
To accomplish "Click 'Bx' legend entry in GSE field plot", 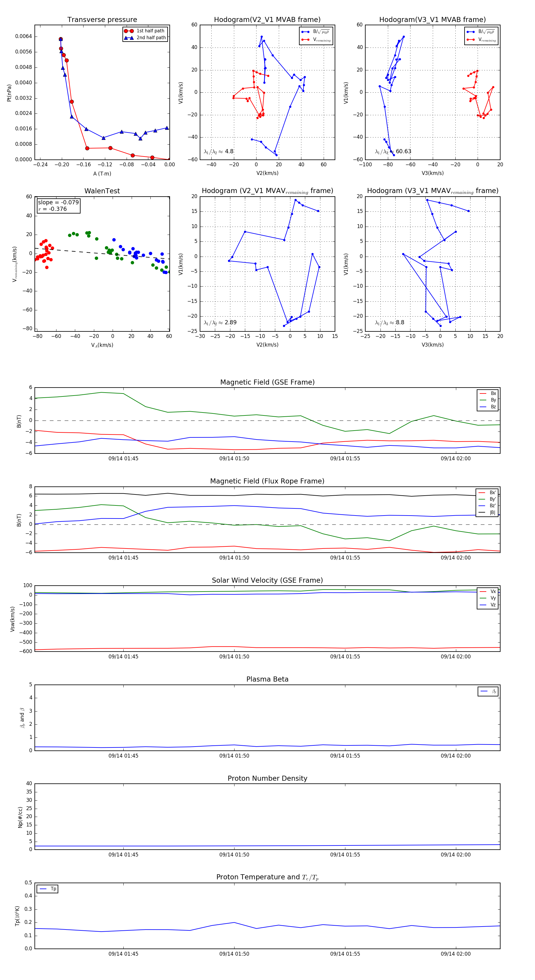I will point(488,393).
